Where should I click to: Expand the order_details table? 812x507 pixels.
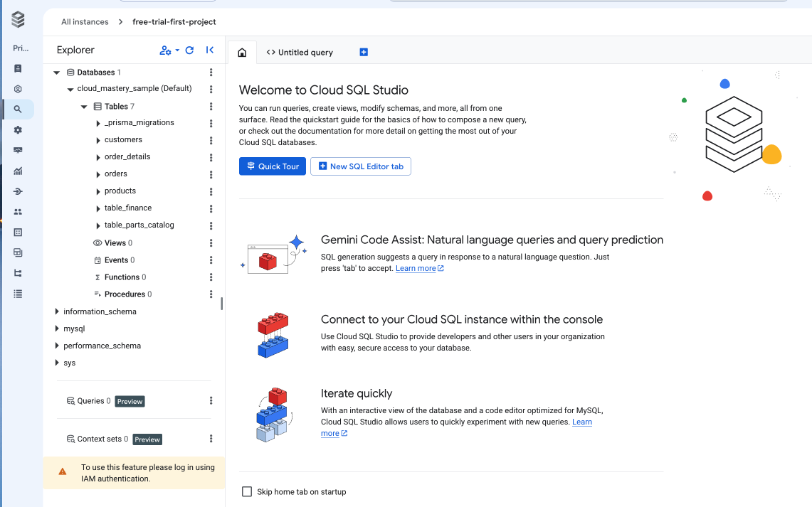pyautogui.click(x=98, y=157)
